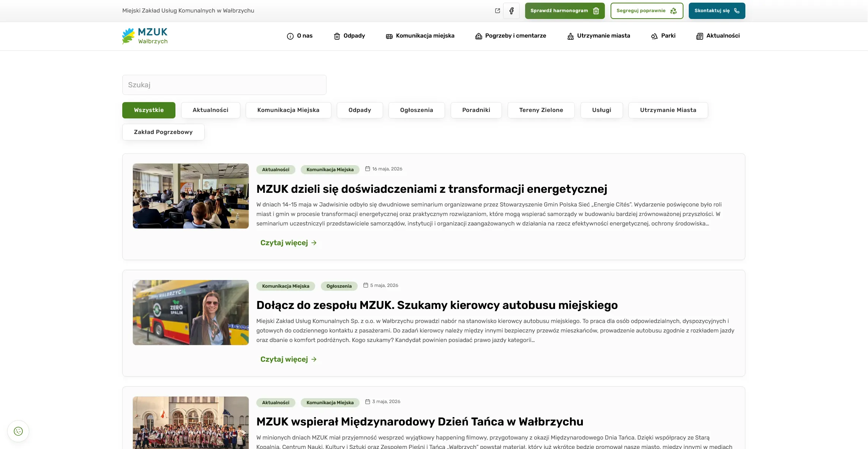Screen dimensions: 868x449
Task: Open the Pogrzeby i cmentarze menu
Action: pos(511,36)
